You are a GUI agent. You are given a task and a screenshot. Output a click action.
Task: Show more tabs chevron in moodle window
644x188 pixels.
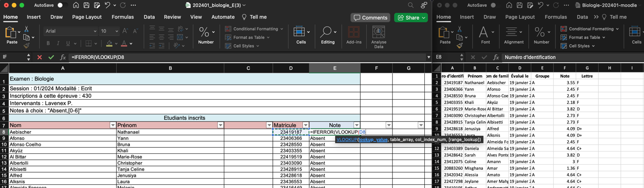click(596, 17)
